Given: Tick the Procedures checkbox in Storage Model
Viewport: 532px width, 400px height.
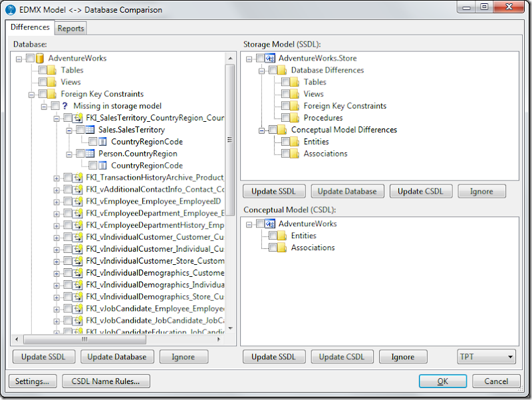Looking at the screenshot, I should (286, 118).
